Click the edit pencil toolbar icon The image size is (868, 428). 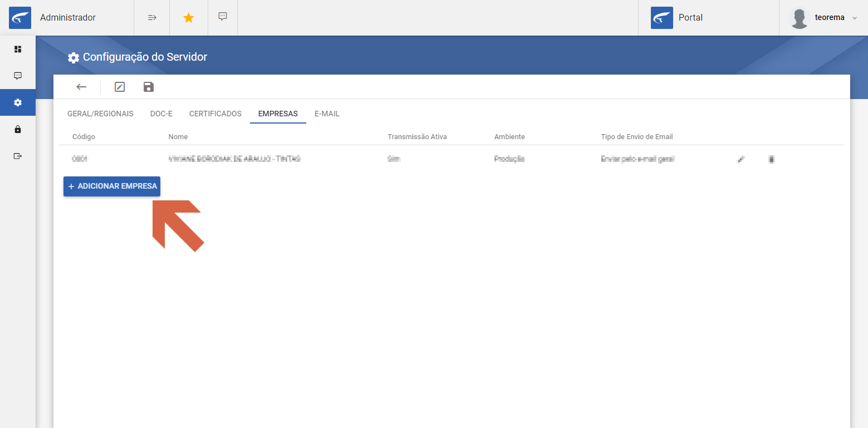pyautogui.click(x=120, y=87)
